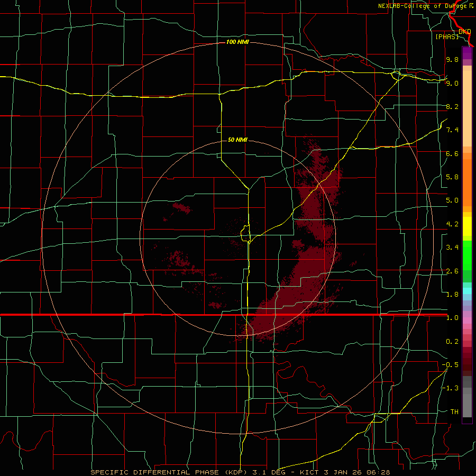Click the pink band beside 1.0

(x=467, y=321)
